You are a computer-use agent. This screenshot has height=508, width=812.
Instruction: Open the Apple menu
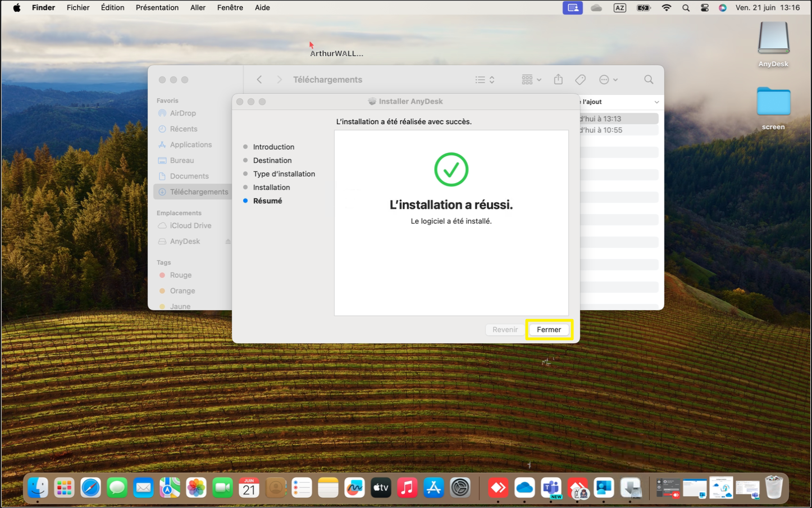[x=17, y=8]
